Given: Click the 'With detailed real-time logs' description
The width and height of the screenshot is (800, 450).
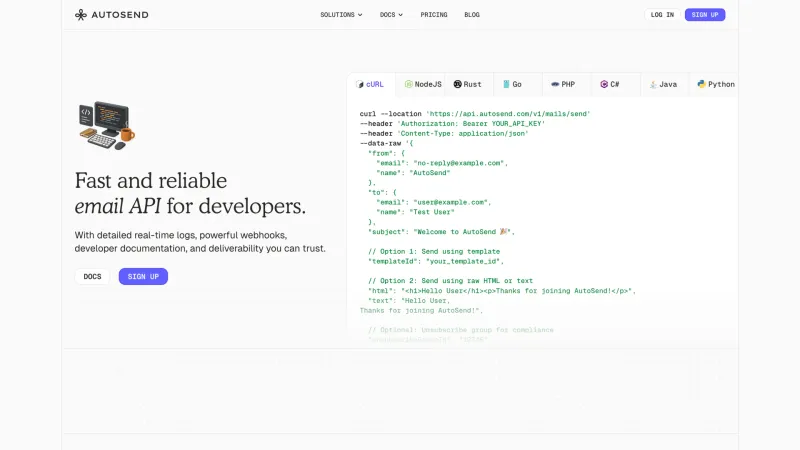Looking at the screenshot, I should (200, 242).
